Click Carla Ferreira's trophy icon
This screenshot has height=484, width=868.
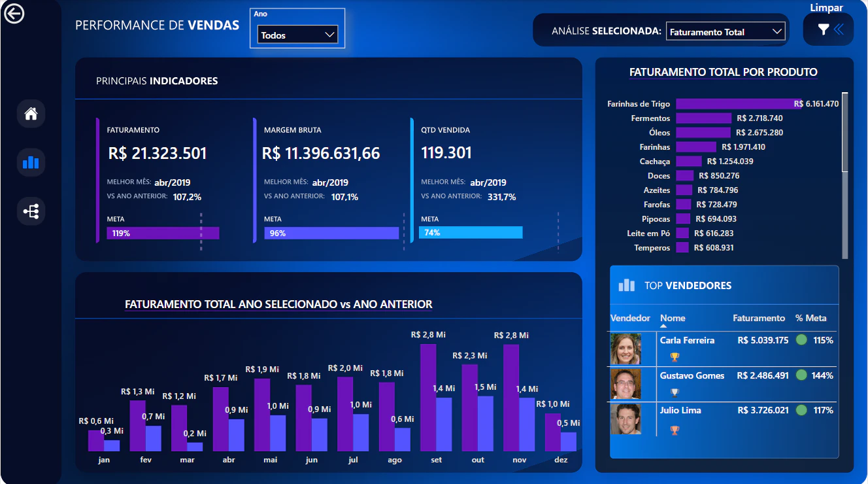[x=675, y=357]
